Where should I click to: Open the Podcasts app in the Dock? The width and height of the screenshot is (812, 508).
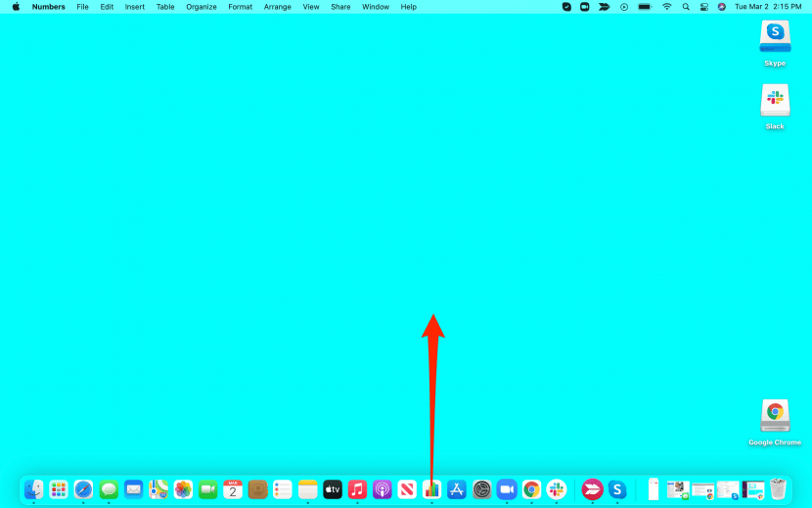[383, 489]
